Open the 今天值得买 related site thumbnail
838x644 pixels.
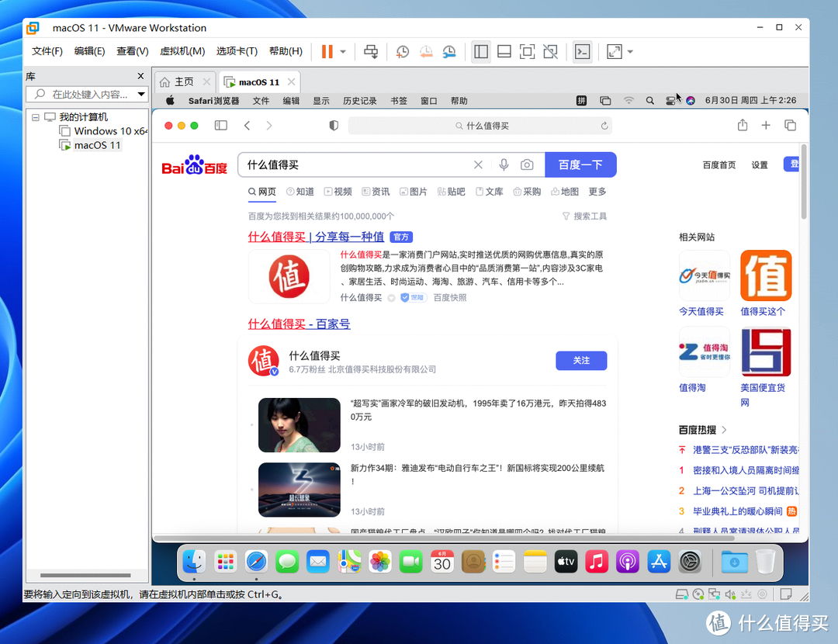click(704, 275)
